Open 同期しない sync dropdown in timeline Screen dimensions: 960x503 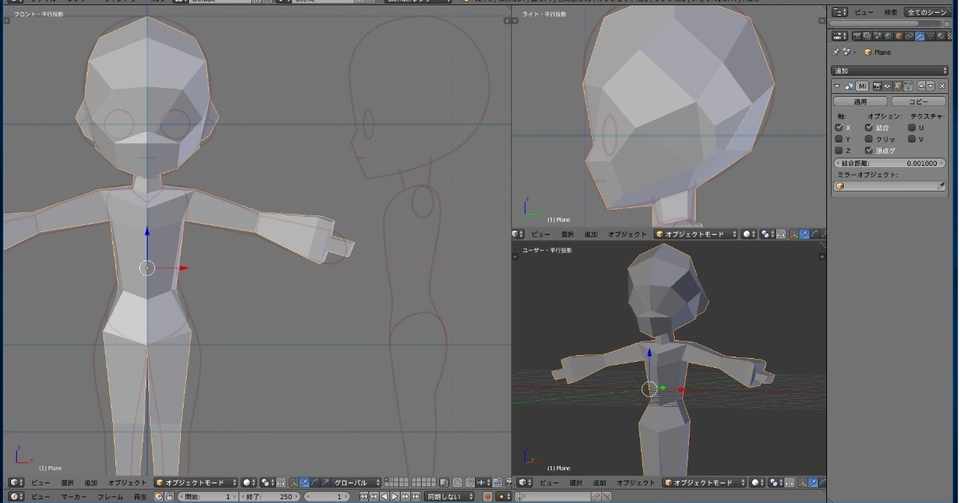pos(449,496)
